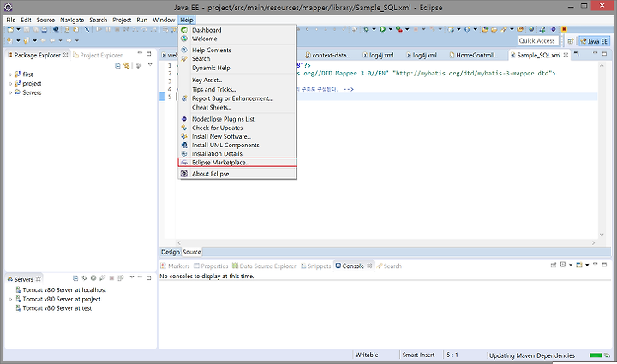The width and height of the screenshot is (617, 364).
Task: Click the debug server icon in Servers view
Action: pyautogui.click(x=84, y=277)
